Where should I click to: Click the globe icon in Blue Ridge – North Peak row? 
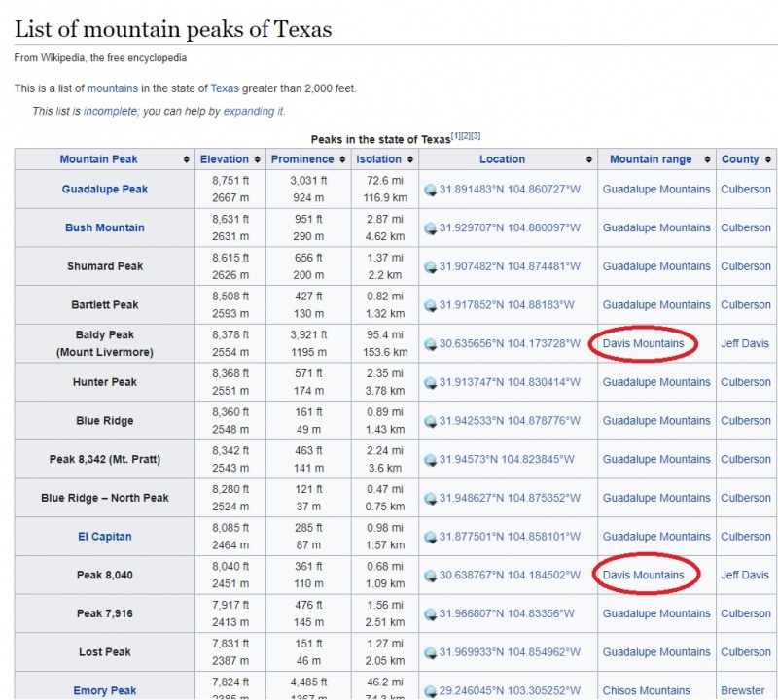pos(430,498)
